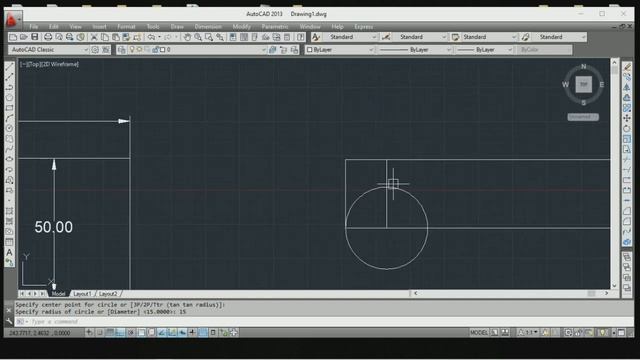
Task: Click the Undo arrow icon
Action: 151,37
